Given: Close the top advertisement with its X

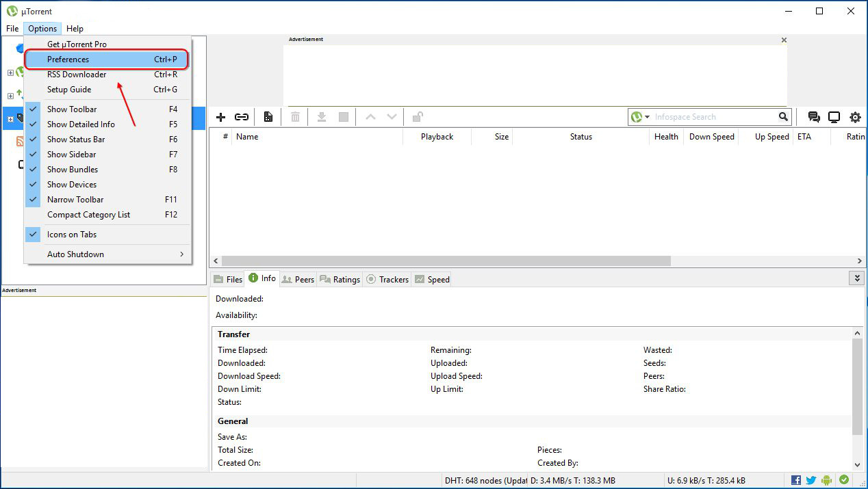Looking at the screenshot, I should coord(784,40).
